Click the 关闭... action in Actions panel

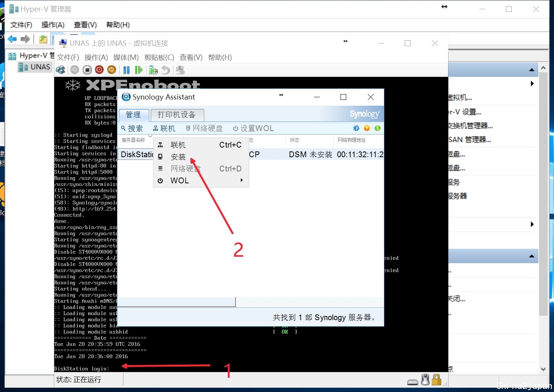tap(457, 299)
